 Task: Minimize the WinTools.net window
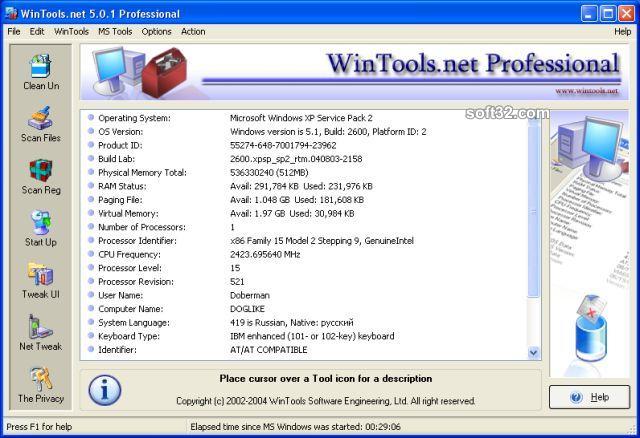coord(589,13)
